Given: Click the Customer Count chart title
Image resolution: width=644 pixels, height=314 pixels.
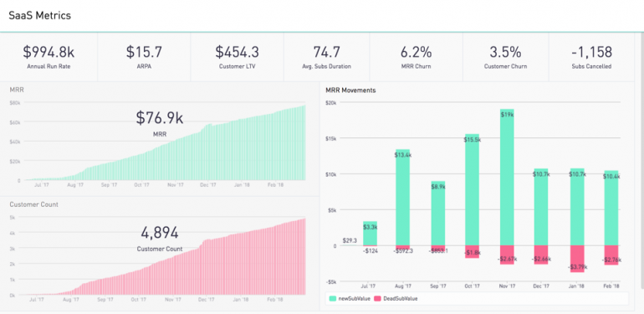Looking at the screenshot, I should tap(33, 204).
